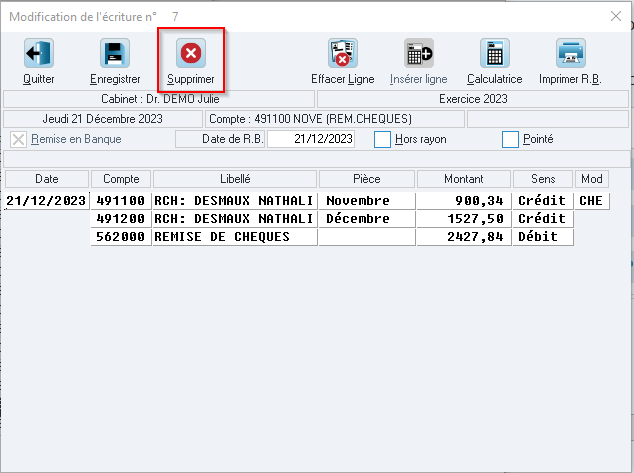The image size is (634, 473).
Task: Click the Mod column header
Action: (592, 179)
